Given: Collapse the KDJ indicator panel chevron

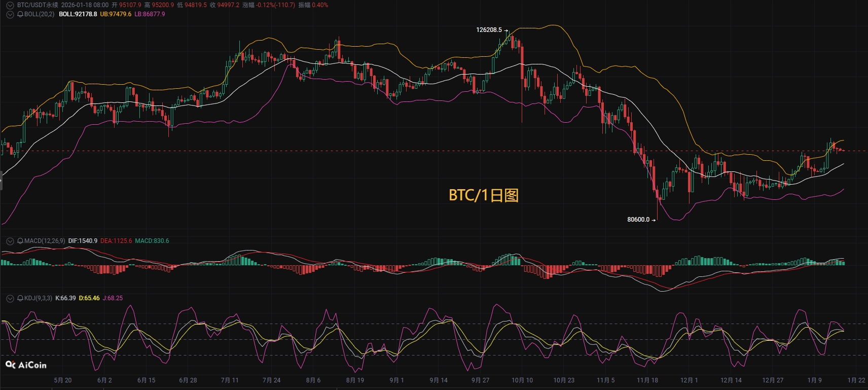Looking at the screenshot, I should point(10,298).
